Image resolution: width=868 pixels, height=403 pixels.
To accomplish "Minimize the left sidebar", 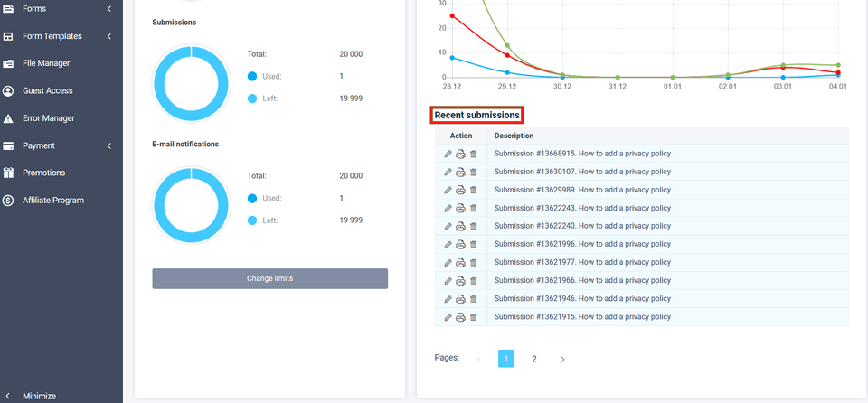I will (39, 396).
